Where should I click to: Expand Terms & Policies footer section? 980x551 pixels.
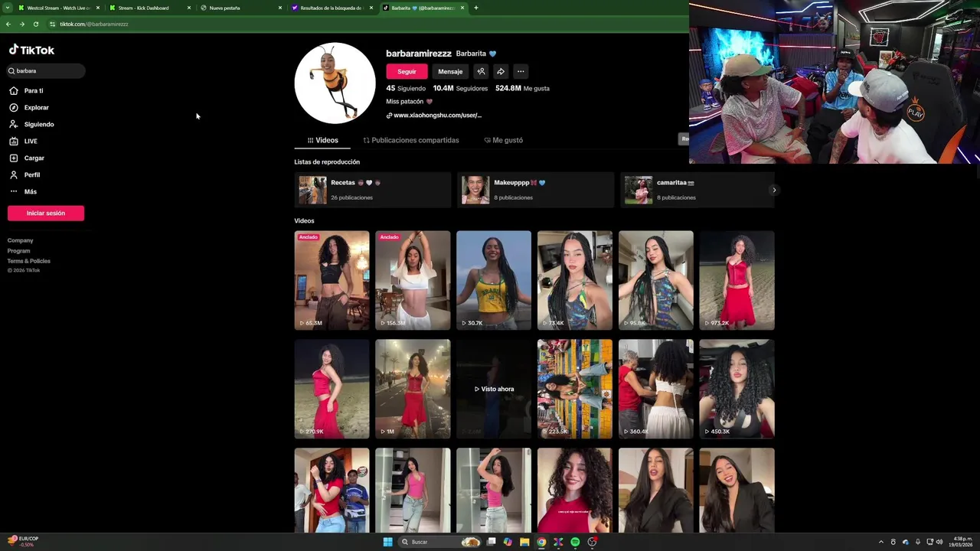[29, 261]
